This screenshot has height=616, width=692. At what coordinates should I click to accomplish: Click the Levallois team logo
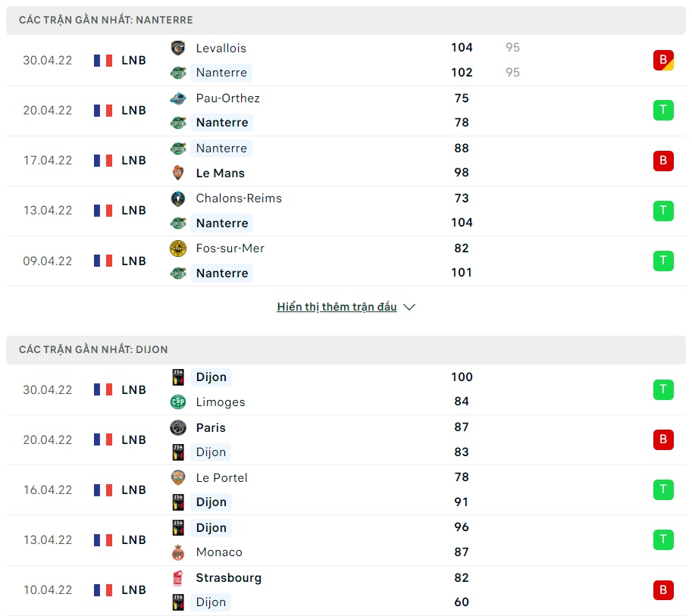click(178, 48)
